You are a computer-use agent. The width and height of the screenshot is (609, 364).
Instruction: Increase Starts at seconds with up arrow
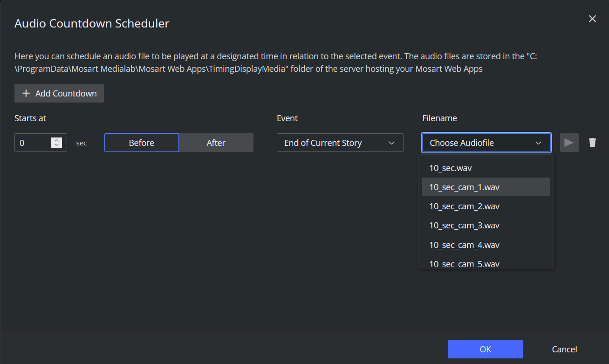(56, 140)
